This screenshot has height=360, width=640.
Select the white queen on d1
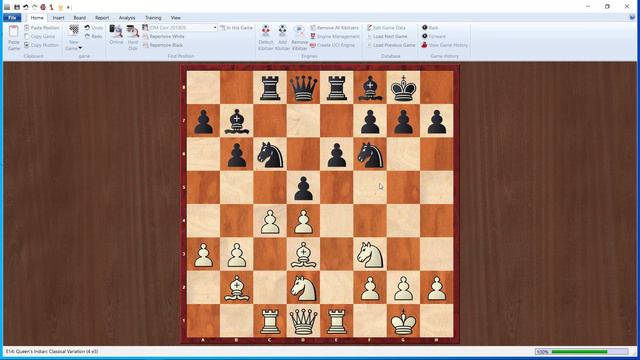[303, 321]
